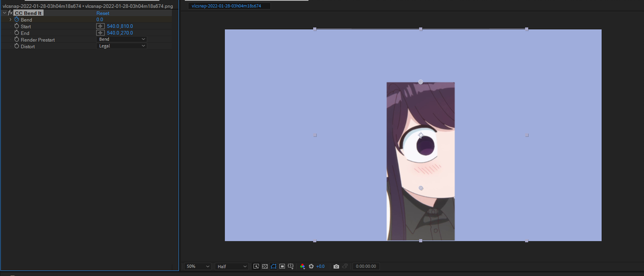Click the Start X value 540.0
Image resolution: width=644 pixels, height=276 pixels.
coord(112,26)
